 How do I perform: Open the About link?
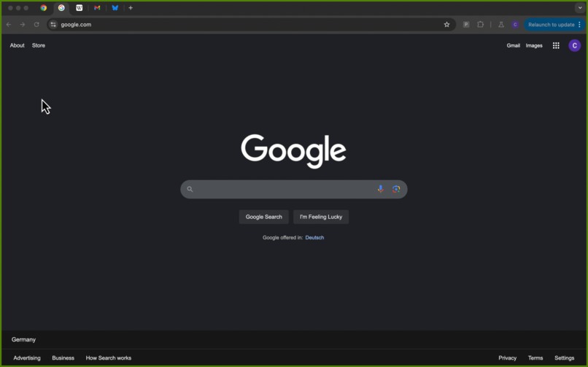18,45
